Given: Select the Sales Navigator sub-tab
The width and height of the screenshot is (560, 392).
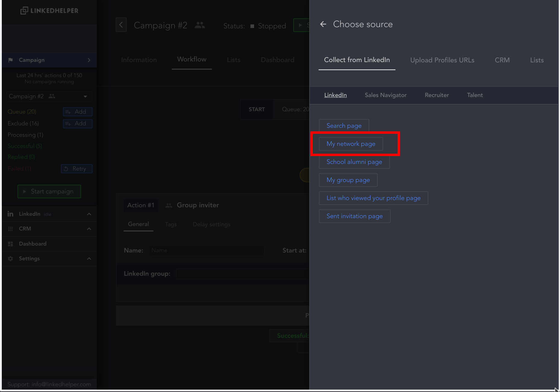Looking at the screenshot, I should pyautogui.click(x=385, y=95).
